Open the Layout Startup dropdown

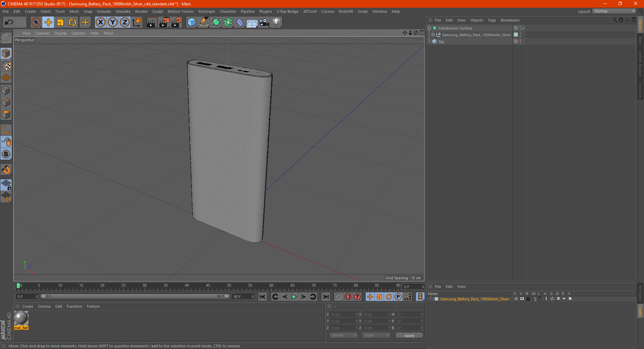click(x=614, y=11)
